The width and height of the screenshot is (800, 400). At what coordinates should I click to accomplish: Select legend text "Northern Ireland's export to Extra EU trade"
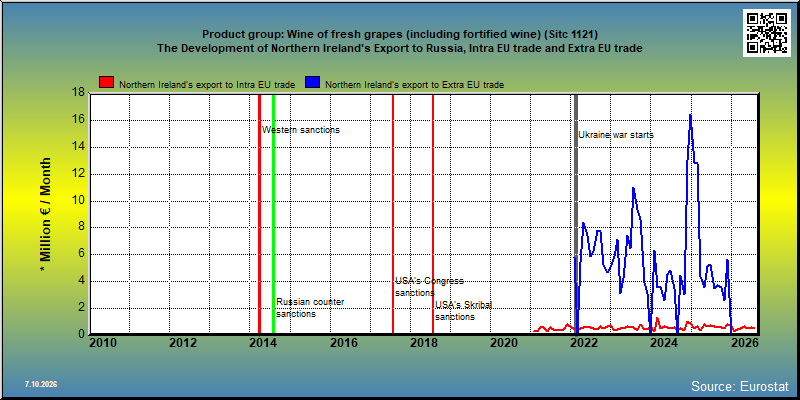pos(414,85)
